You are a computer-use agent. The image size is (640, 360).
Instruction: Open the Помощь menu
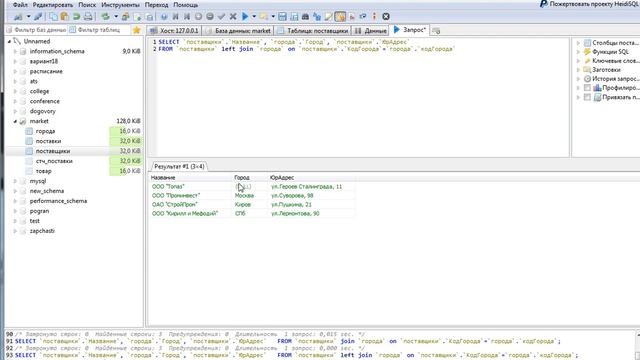pyautogui.click(x=186, y=5)
